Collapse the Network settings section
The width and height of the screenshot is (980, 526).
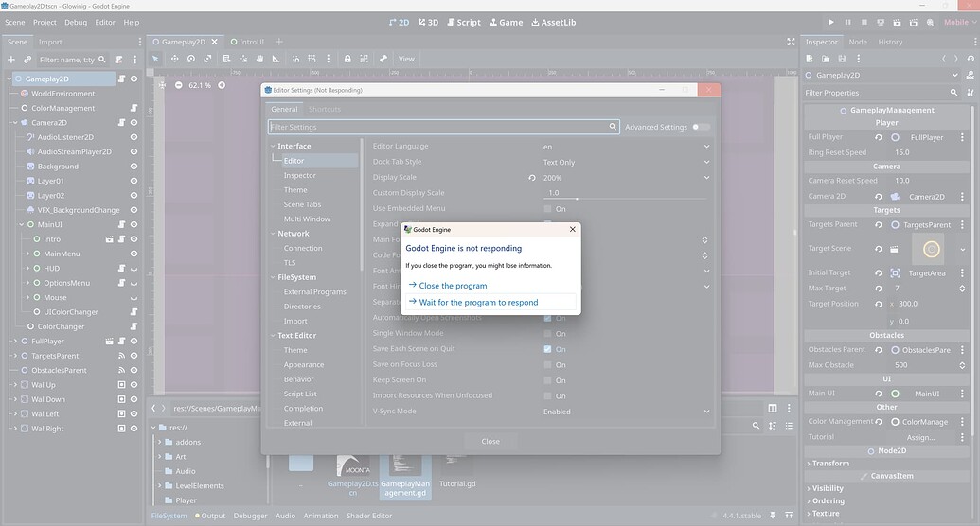click(x=273, y=234)
